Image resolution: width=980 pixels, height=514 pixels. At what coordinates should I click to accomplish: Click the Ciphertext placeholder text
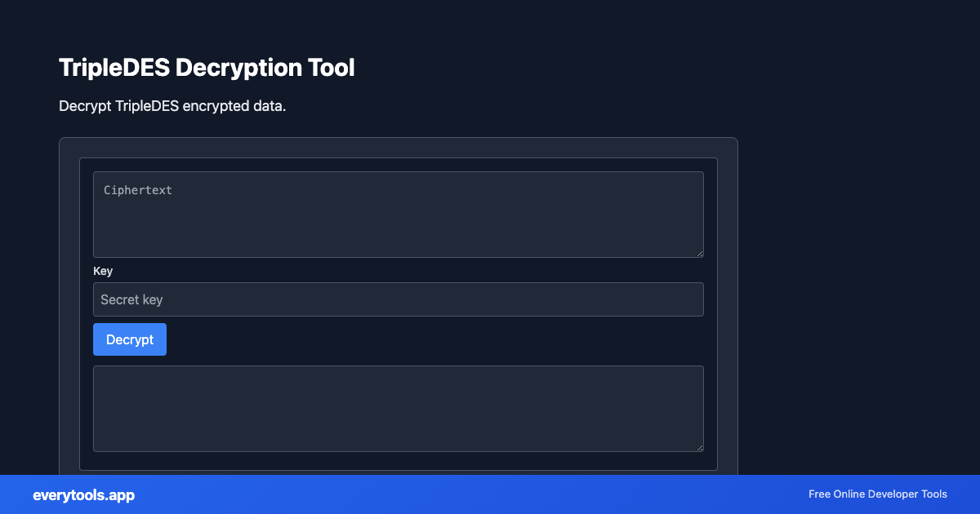coord(137,189)
